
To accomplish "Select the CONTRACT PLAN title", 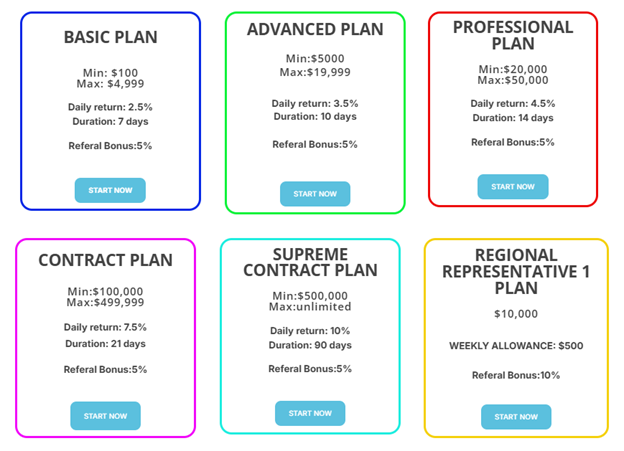I will coord(105,260).
